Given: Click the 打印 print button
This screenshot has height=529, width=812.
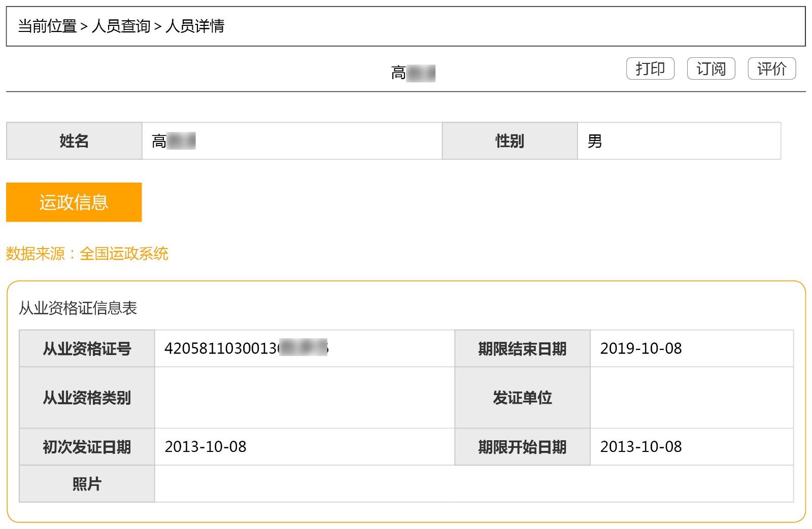Looking at the screenshot, I should pos(650,68).
